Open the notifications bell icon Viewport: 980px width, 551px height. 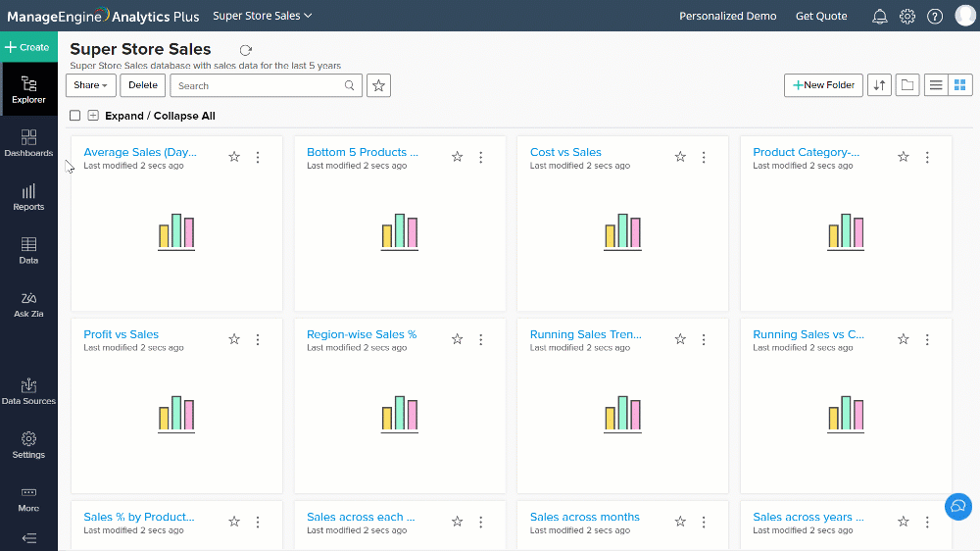880,16
